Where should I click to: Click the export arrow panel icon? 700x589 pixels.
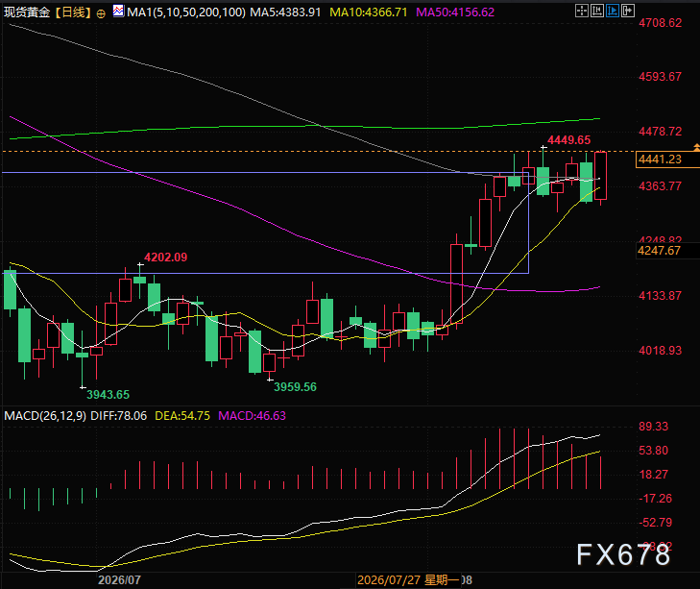tap(628, 11)
